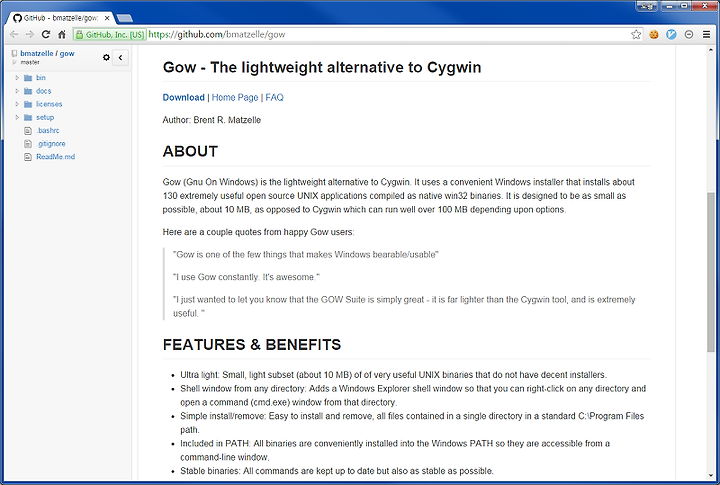Viewport: 720px width, 485px height.
Task: Click the green GitHub, Inc. security lock badge
Action: [x=110, y=34]
